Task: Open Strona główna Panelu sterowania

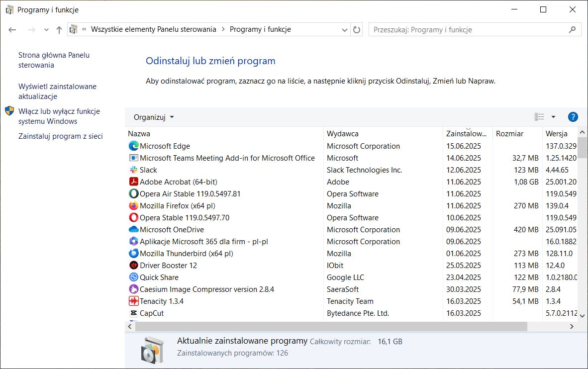Action: pyautogui.click(x=54, y=60)
